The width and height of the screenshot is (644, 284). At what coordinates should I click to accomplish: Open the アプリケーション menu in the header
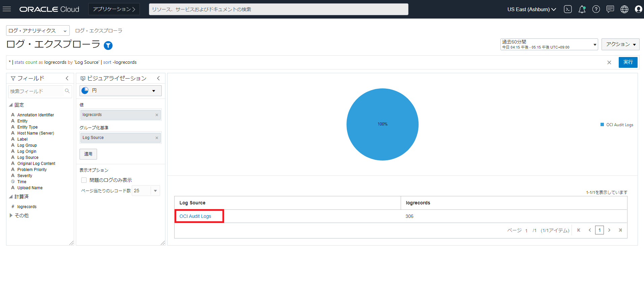point(114,9)
